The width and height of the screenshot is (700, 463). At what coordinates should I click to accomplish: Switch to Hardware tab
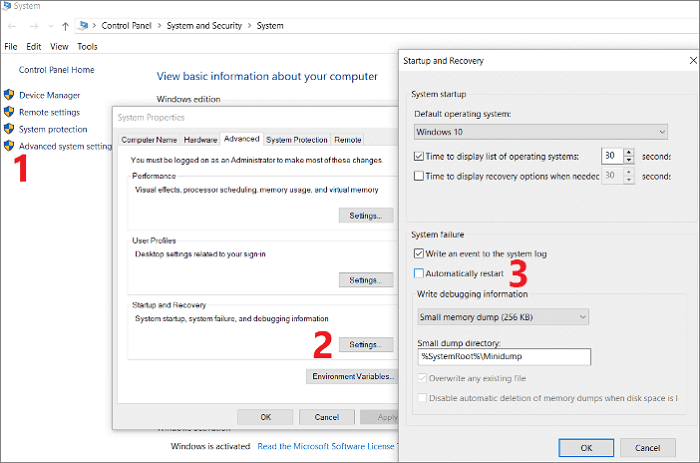coord(200,140)
